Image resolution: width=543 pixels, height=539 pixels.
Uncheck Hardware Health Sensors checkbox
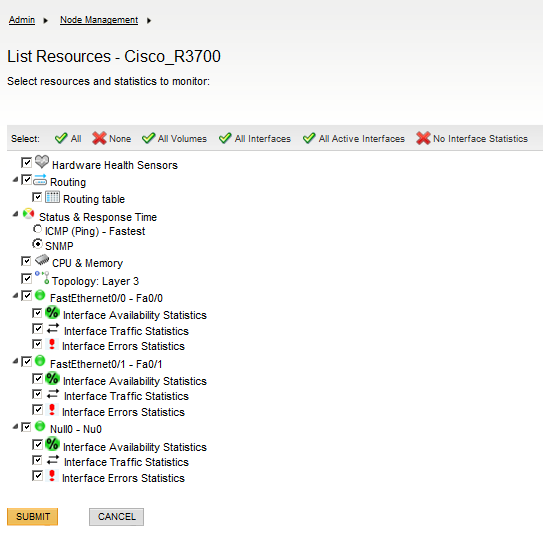coord(26,162)
